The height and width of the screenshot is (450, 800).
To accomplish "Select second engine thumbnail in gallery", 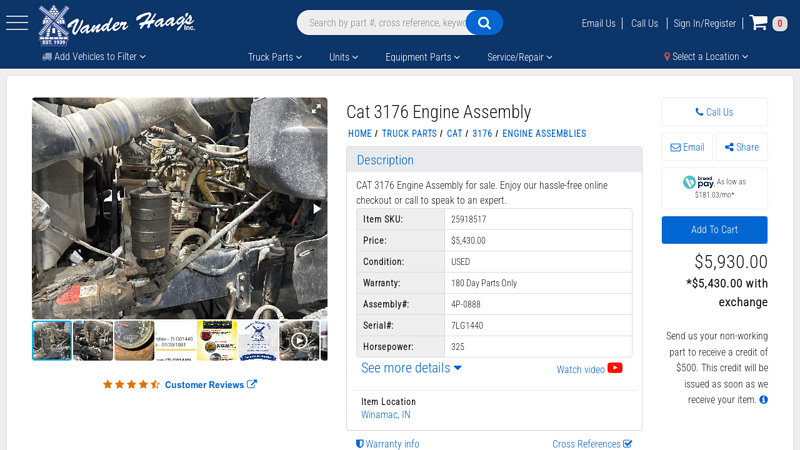I will [93, 340].
